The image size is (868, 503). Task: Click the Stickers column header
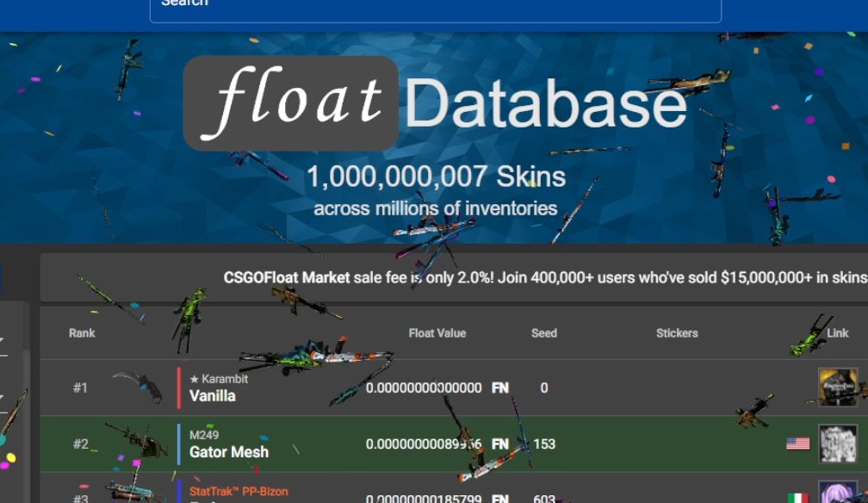[x=677, y=333]
